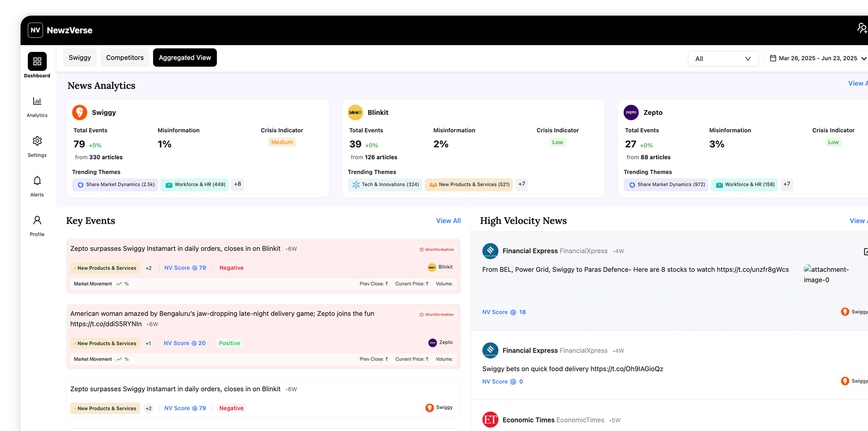Click View All for News Analytics
The width and height of the screenshot is (868, 431).
(x=858, y=83)
